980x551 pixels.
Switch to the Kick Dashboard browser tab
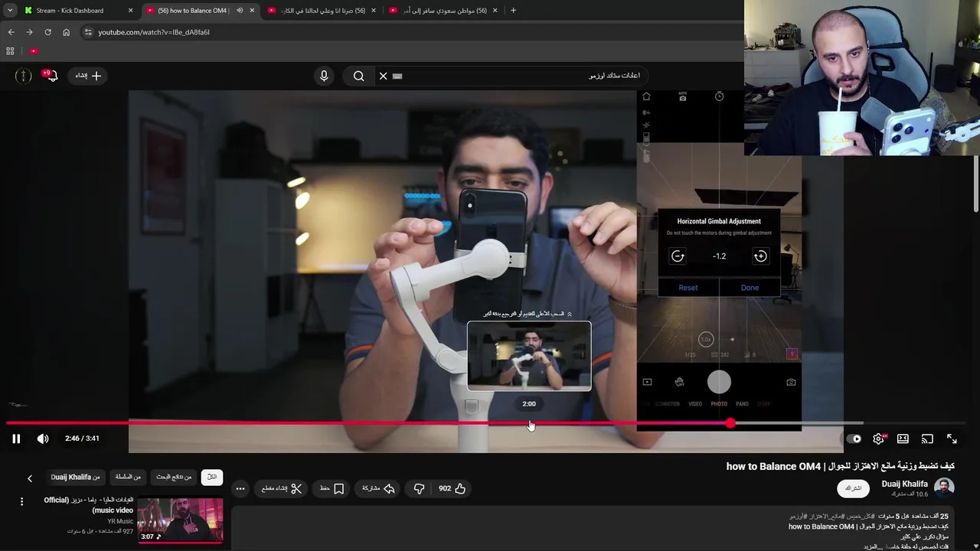click(x=78, y=11)
